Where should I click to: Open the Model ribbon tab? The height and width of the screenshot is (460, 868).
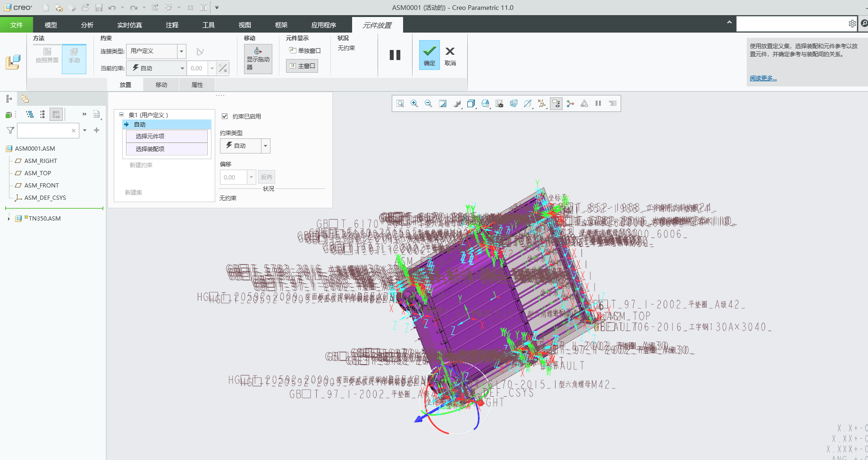[x=51, y=25]
